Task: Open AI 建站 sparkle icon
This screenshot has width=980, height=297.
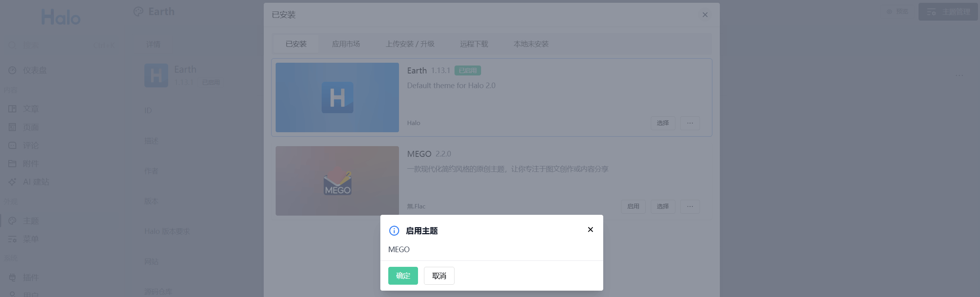Action: 12,182
